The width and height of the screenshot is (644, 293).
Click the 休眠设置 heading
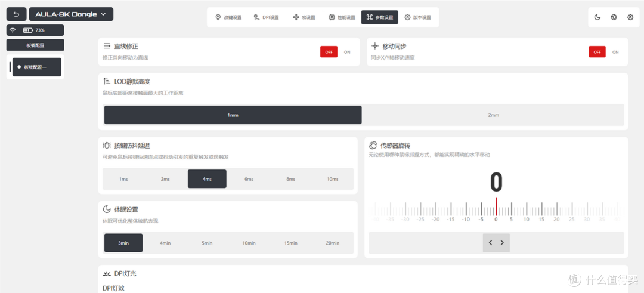126,209
